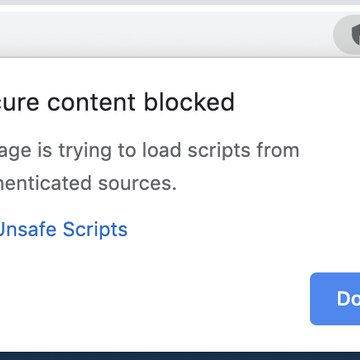360x360 pixels.
Task: Click the word 'Scripts' in the blue link
Action: click(95, 230)
